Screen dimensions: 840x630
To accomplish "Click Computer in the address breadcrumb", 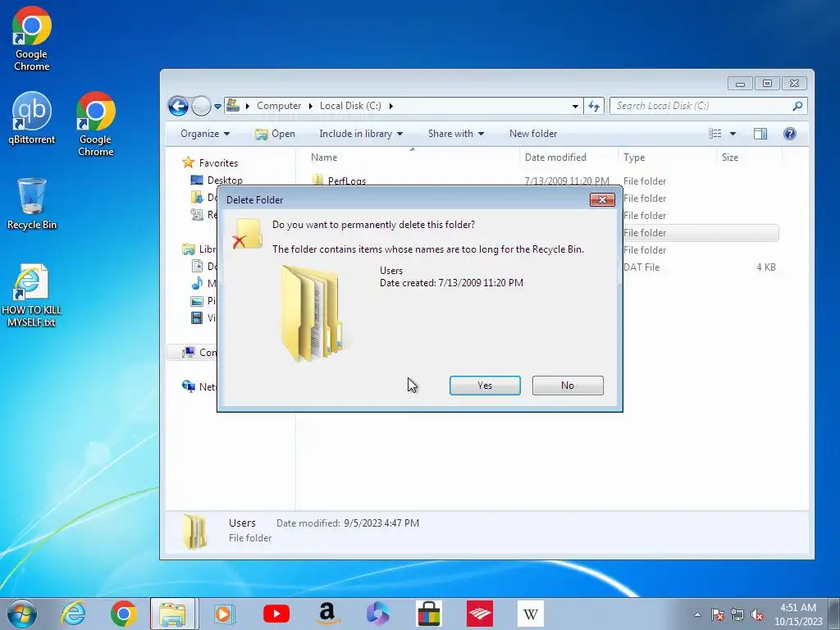I will [x=279, y=106].
